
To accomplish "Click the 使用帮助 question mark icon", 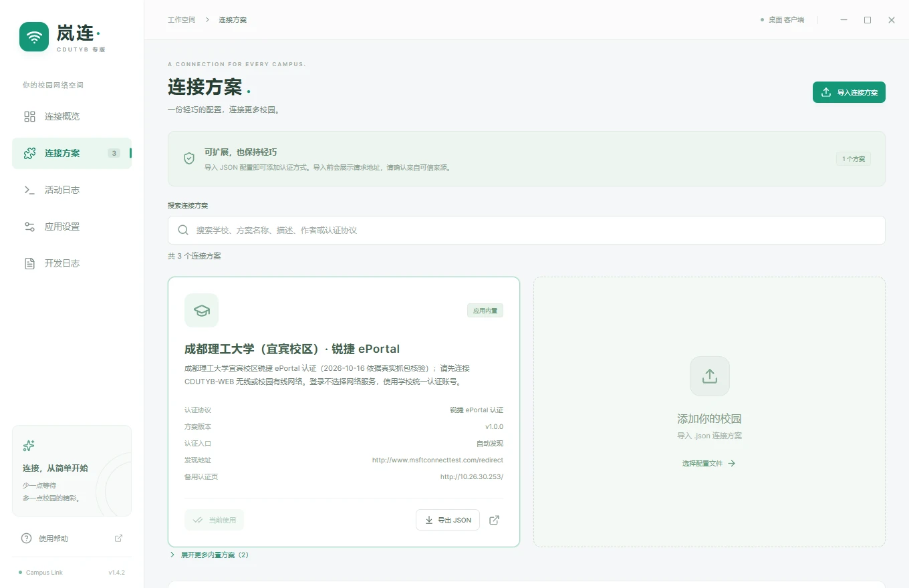I will pos(27,539).
